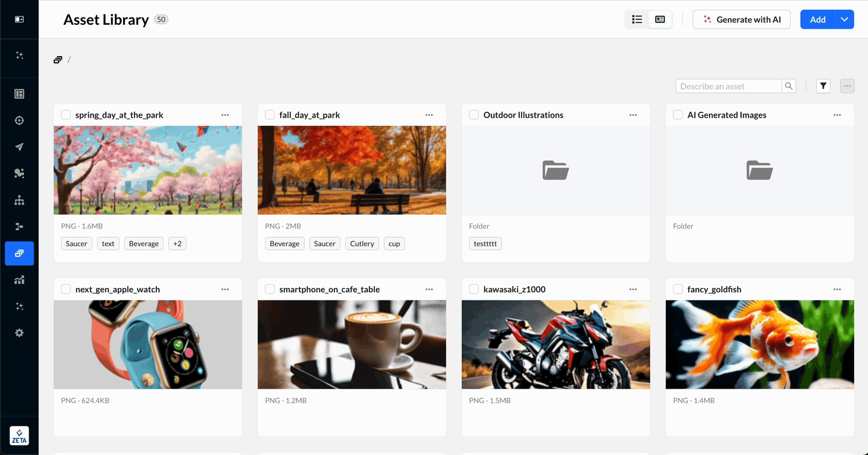Click the filter icon beside the search box
This screenshot has width=868, height=455.
[x=823, y=86]
